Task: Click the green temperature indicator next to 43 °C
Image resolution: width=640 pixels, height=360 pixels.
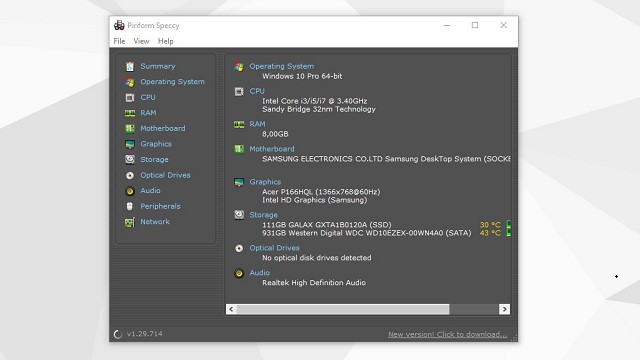Action: [509, 232]
